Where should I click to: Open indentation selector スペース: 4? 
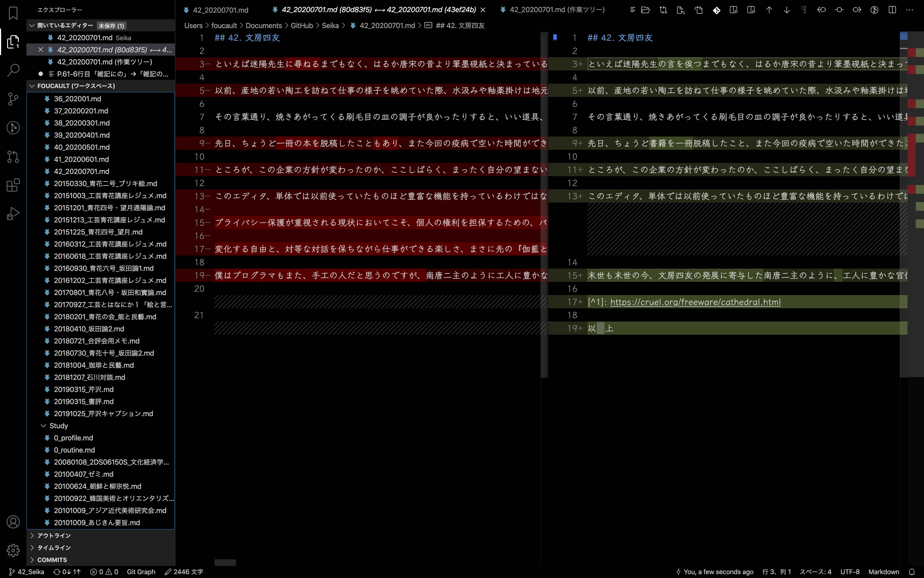point(815,572)
